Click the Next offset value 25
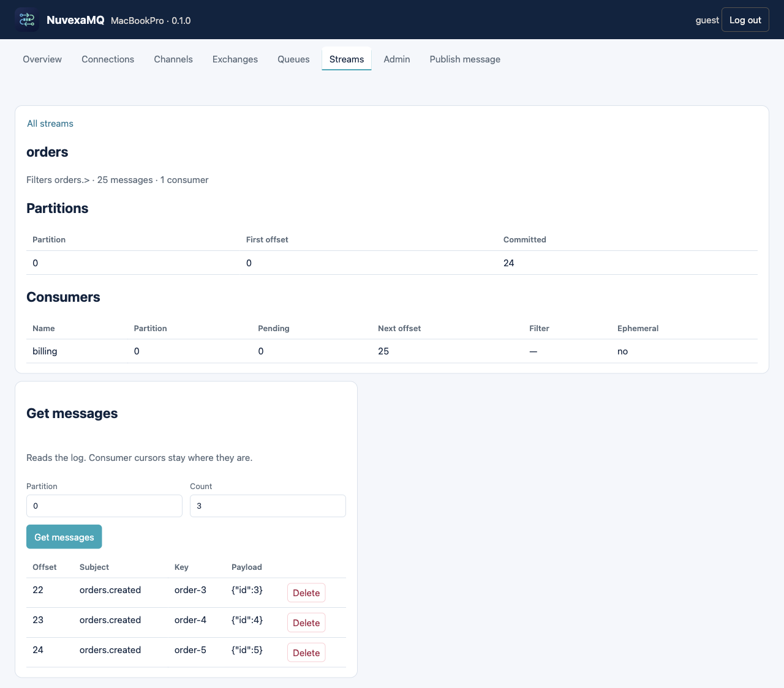The height and width of the screenshot is (688, 784). (383, 351)
